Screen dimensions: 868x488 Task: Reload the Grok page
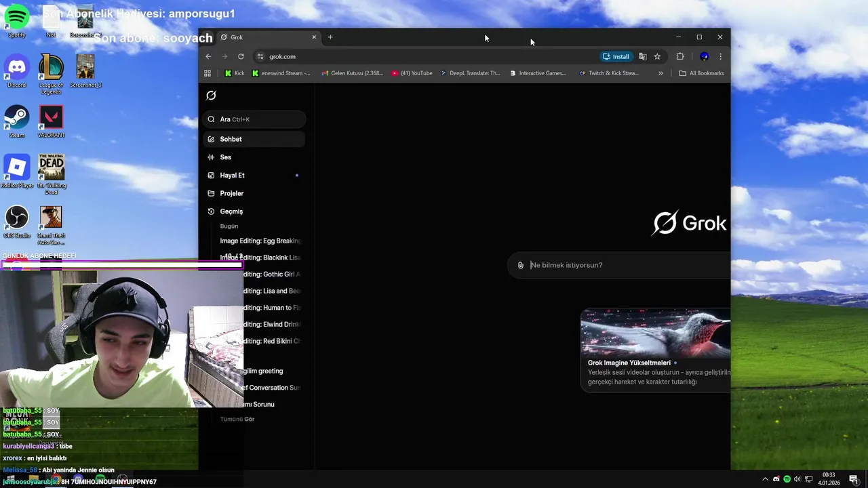(241, 56)
